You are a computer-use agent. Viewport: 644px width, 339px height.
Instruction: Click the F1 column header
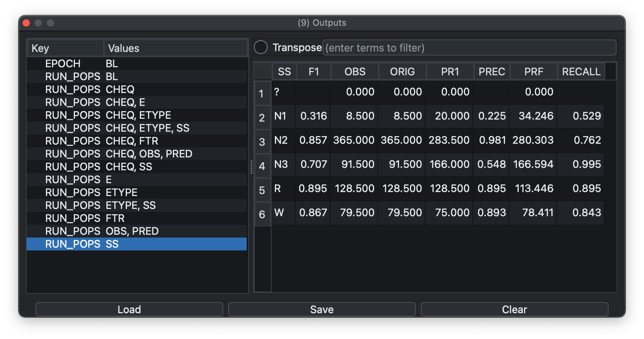pos(314,72)
